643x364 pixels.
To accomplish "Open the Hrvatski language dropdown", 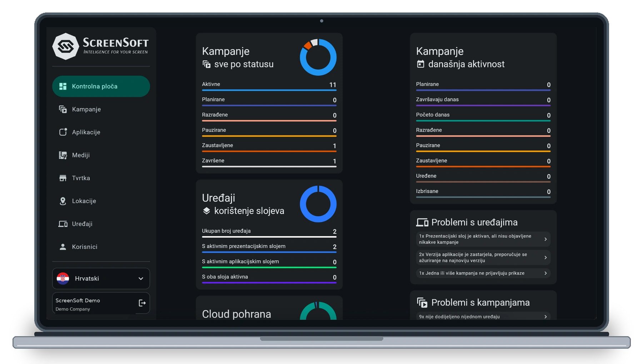I will tap(101, 278).
